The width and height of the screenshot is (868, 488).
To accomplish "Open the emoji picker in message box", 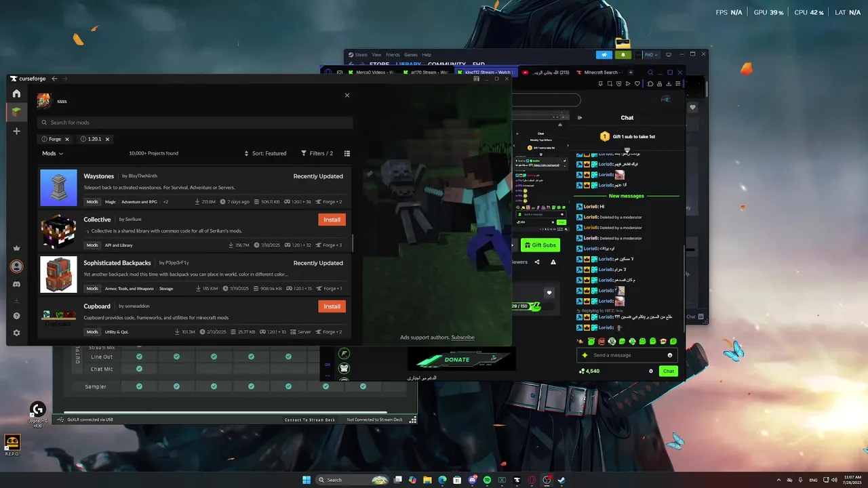I will pyautogui.click(x=670, y=355).
